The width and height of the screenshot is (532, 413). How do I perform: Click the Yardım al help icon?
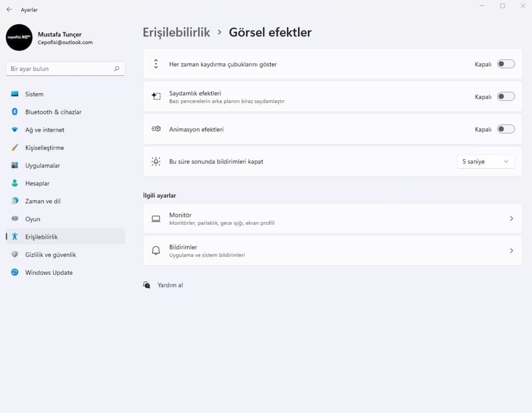pos(147,285)
